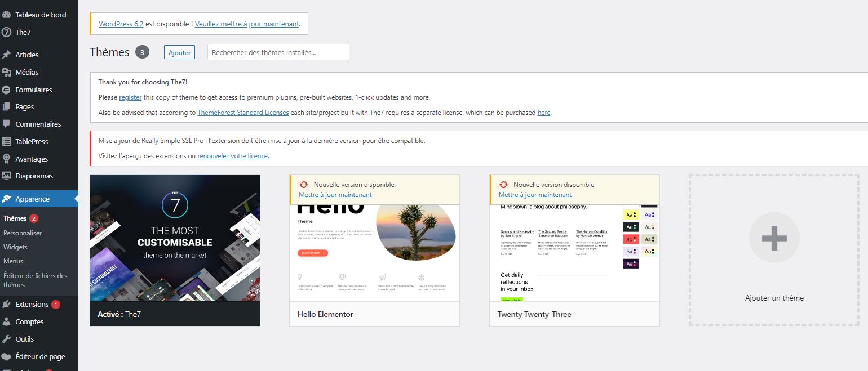868x371 pixels.
Task: Click the Commentaires speech bubble icon
Action: (x=7, y=124)
